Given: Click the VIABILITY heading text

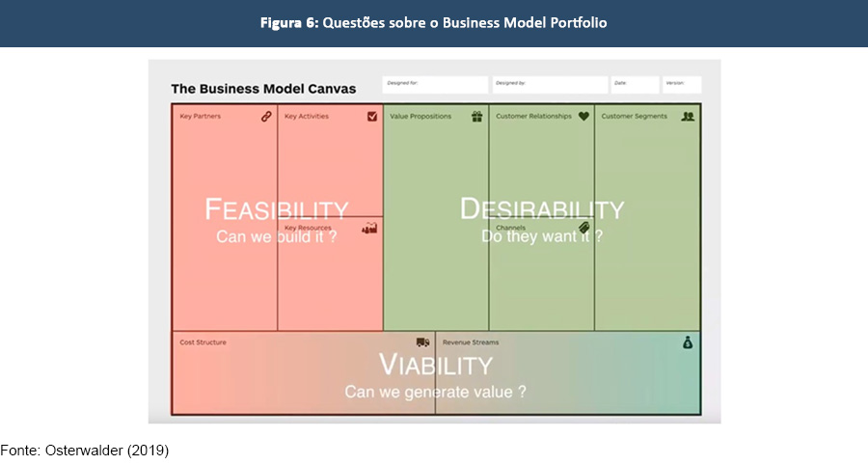Looking at the screenshot, I should (x=436, y=365).
